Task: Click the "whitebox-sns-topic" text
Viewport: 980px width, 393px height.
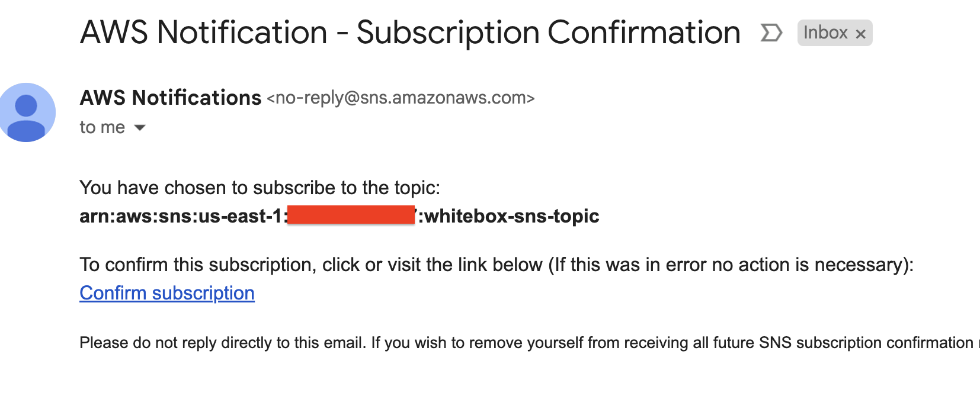Action: click(x=512, y=216)
